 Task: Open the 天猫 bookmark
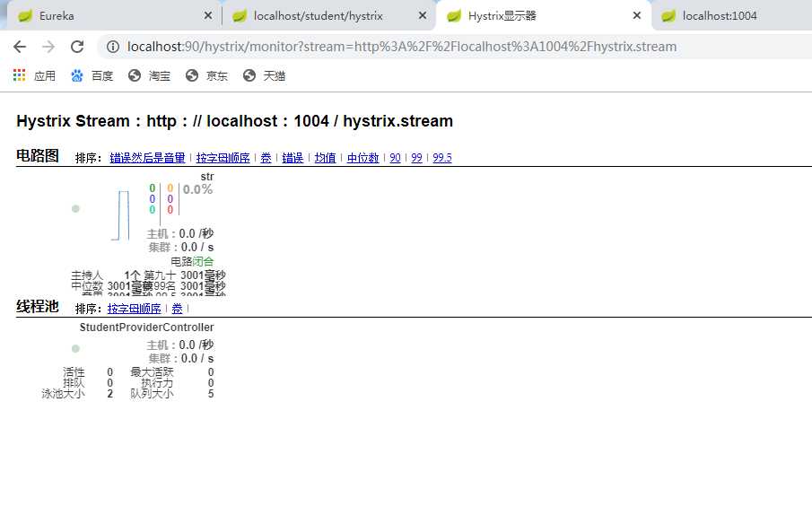[x=264, y=75]
